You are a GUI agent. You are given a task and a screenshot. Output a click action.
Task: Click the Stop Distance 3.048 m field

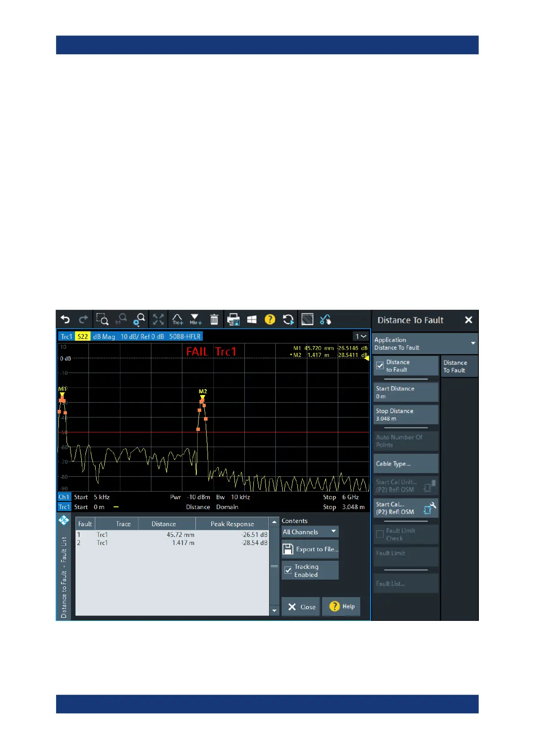[406, 414]
